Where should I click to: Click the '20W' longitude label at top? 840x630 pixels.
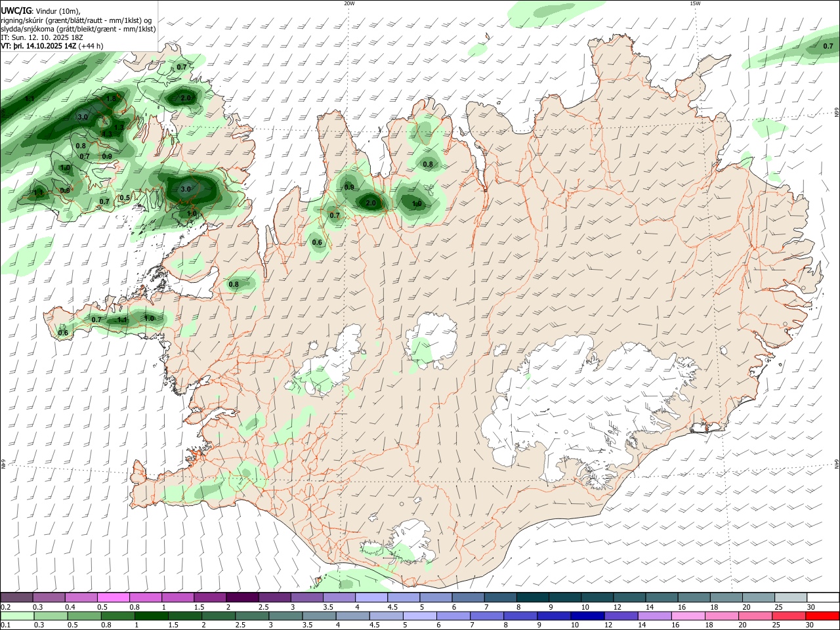click(349, 3)
